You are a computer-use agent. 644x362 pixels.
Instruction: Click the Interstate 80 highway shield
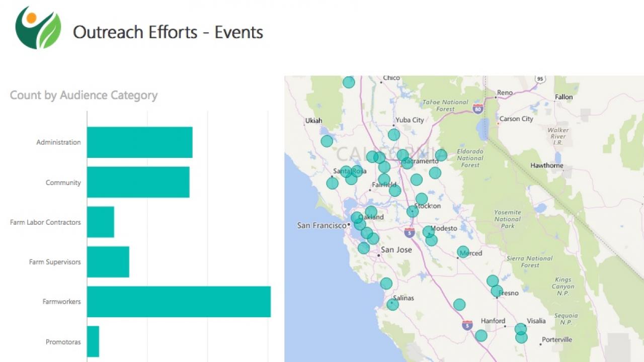[478, 108]
